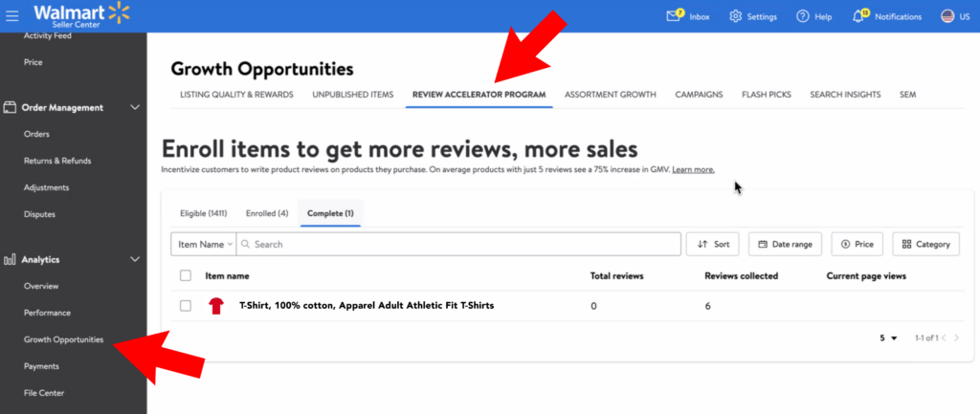Click the Current page views column header
Image resolution: width=980 pixels, height=414 pixels.
[866, 275]
